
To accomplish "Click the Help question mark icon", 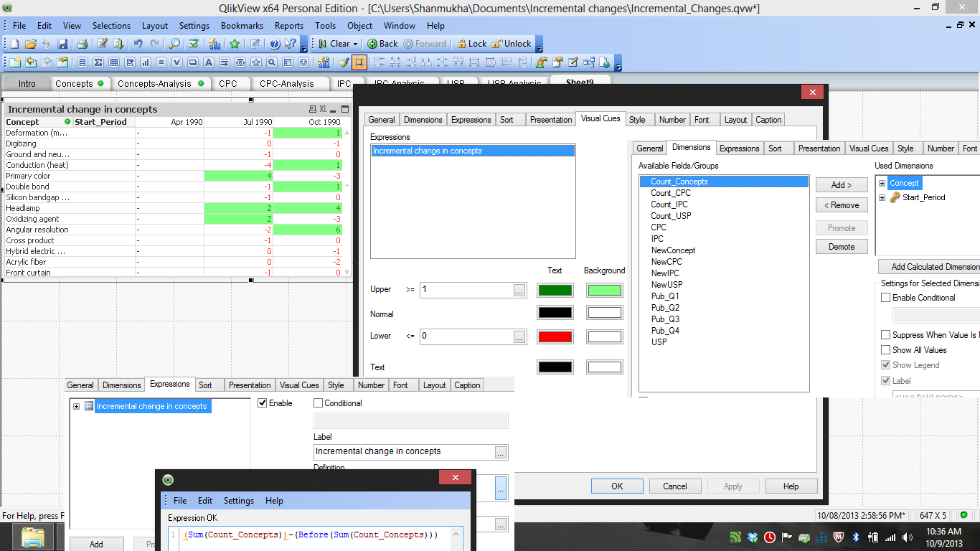I will click(x=274, y=44).
